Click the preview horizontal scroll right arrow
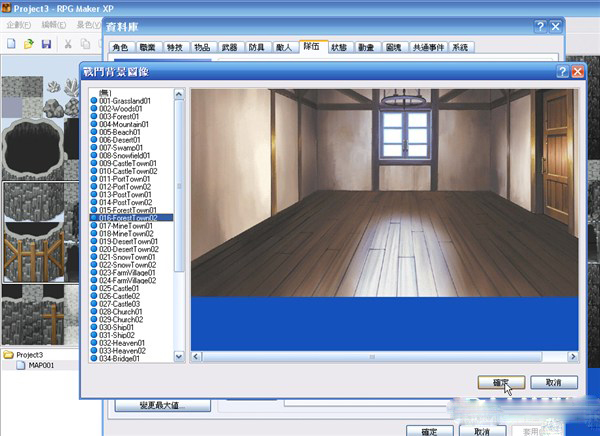 pyautogui.click(x=573, y=357)
